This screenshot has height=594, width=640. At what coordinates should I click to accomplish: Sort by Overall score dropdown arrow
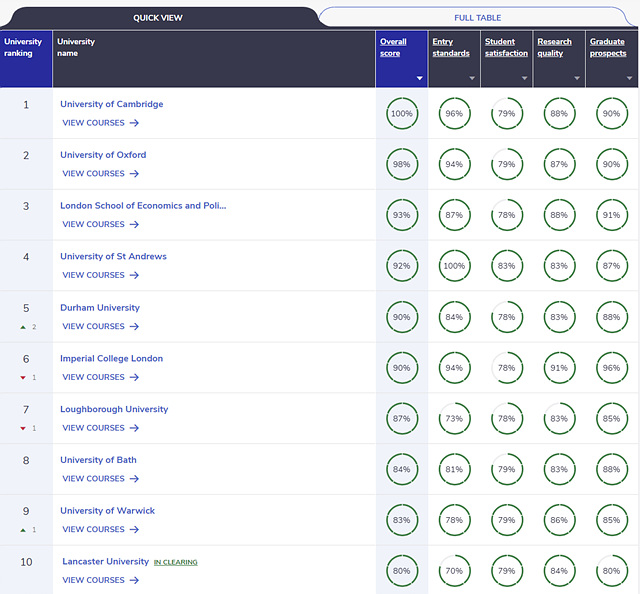click(x=419, y=78)
